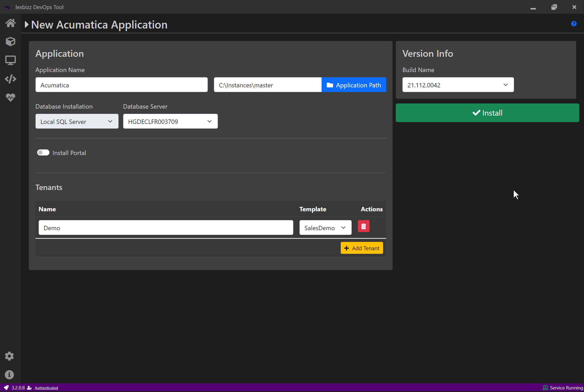The height and width of the screenshot is (392, 584).
Task: Click the user icon beside Authenticated
Action: (29, 388)
